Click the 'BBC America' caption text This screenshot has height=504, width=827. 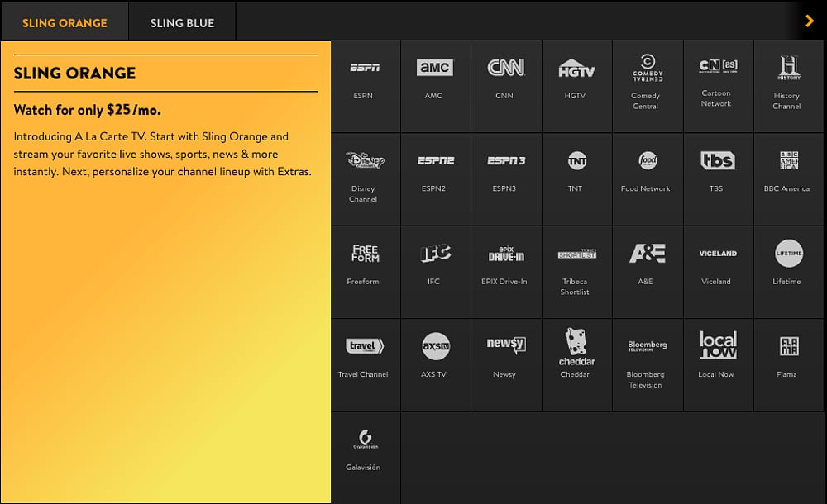click(x=786, y=188)
